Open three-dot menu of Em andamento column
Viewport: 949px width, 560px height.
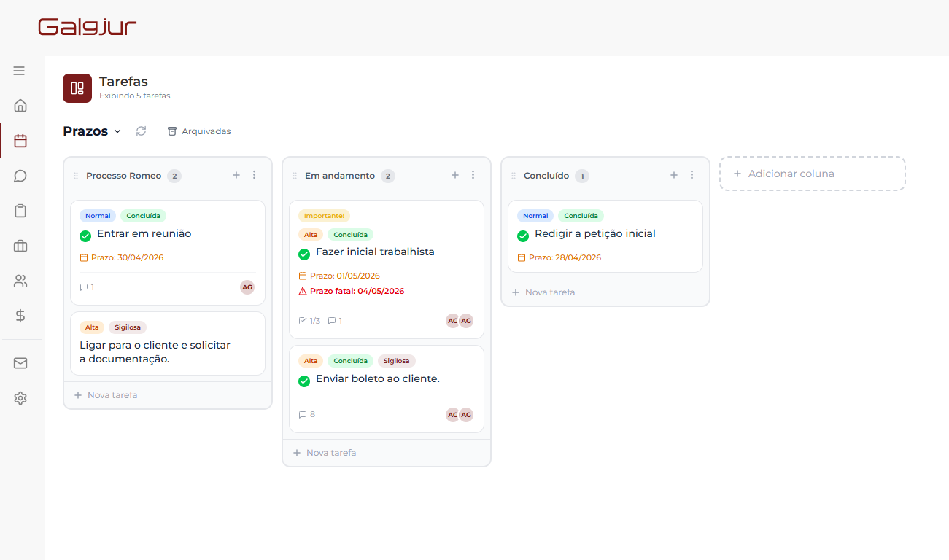click(473, 175)
